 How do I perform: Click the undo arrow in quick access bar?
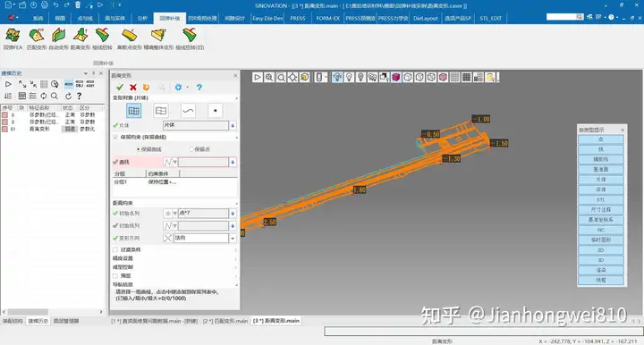(x=55, y=5)
